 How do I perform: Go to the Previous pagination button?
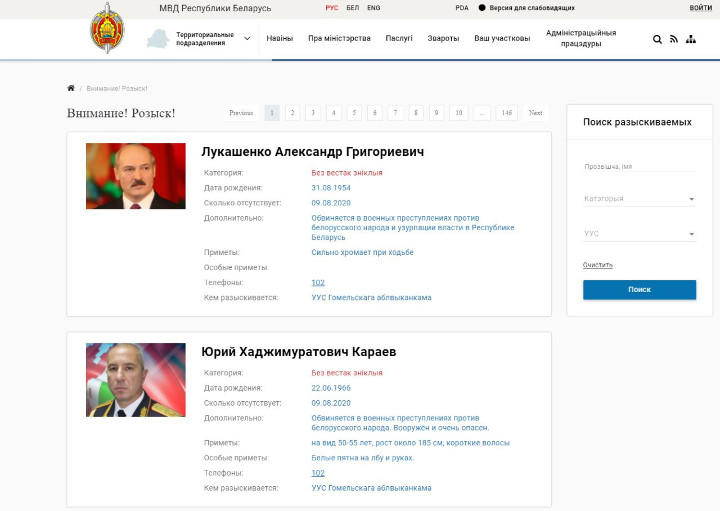click(241, 113)
